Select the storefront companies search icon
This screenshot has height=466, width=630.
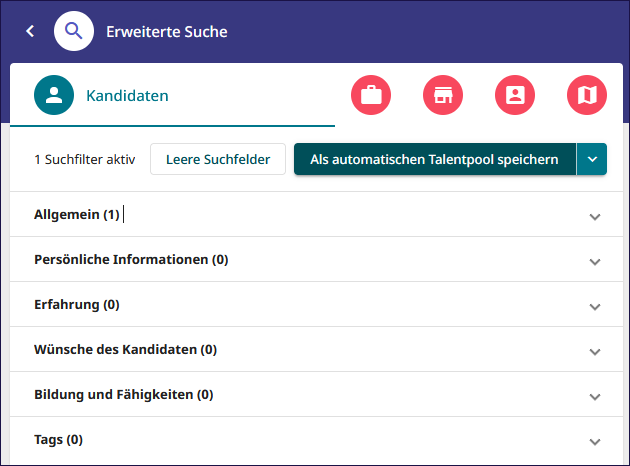pos(443,95)
